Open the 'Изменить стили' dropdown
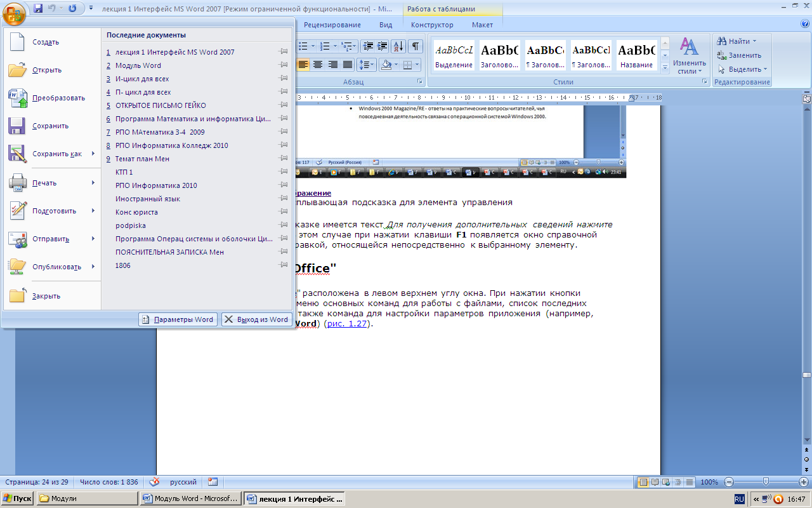 689,56
